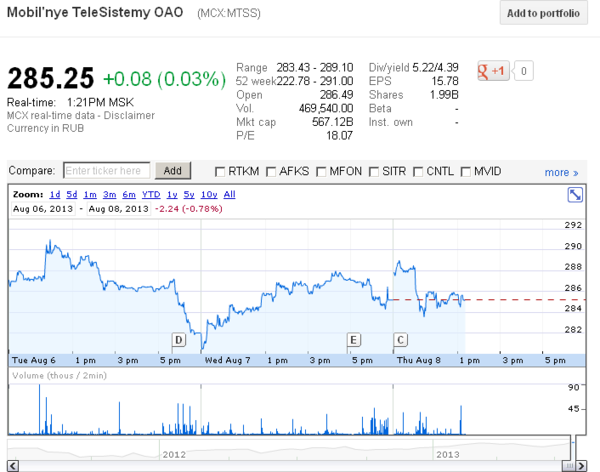Open the Disclaimer link
The width and height of the screenshot is (600, 472).
point(129,115)
